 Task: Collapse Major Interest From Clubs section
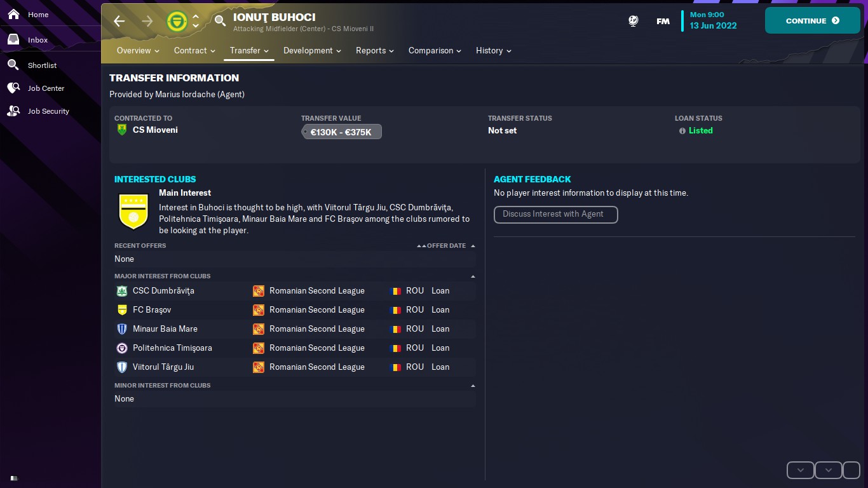(473, 276)
